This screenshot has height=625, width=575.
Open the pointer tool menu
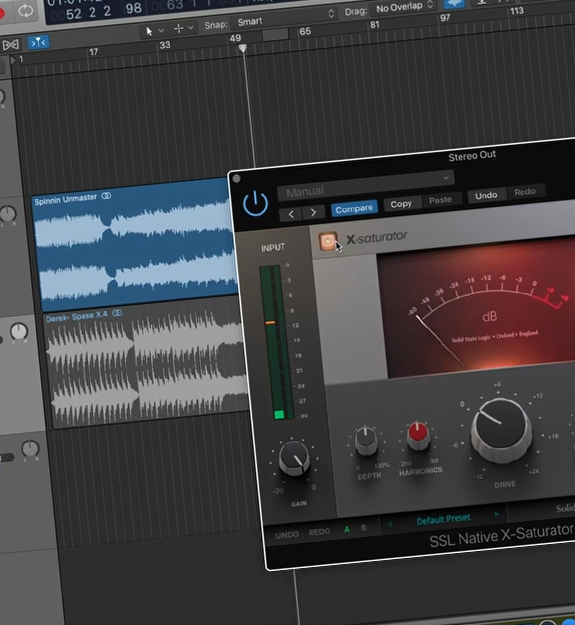click(x=153, y=31)
